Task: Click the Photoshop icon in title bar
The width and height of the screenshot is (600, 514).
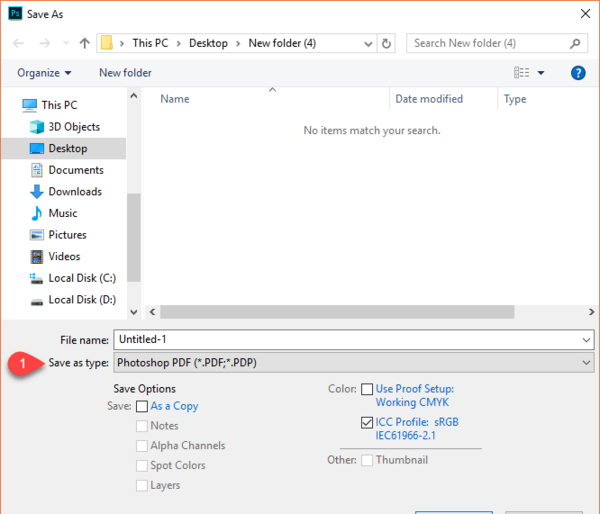Action: click(15, 14)
